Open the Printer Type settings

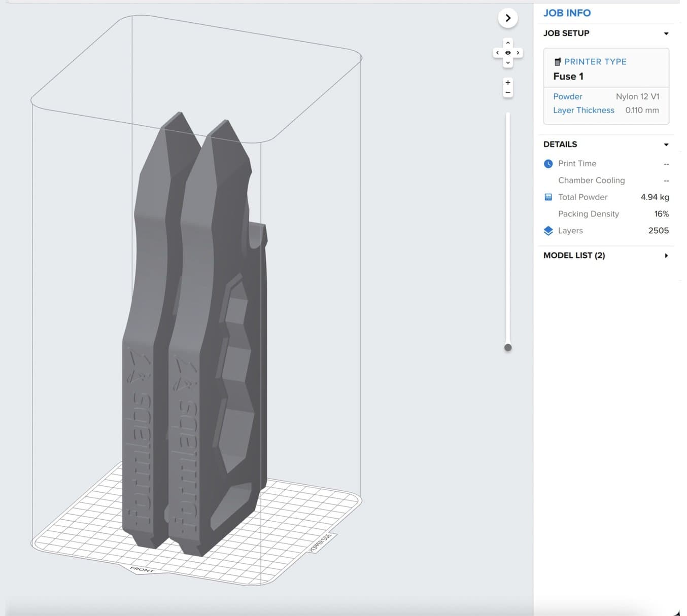tap(595, 62)
